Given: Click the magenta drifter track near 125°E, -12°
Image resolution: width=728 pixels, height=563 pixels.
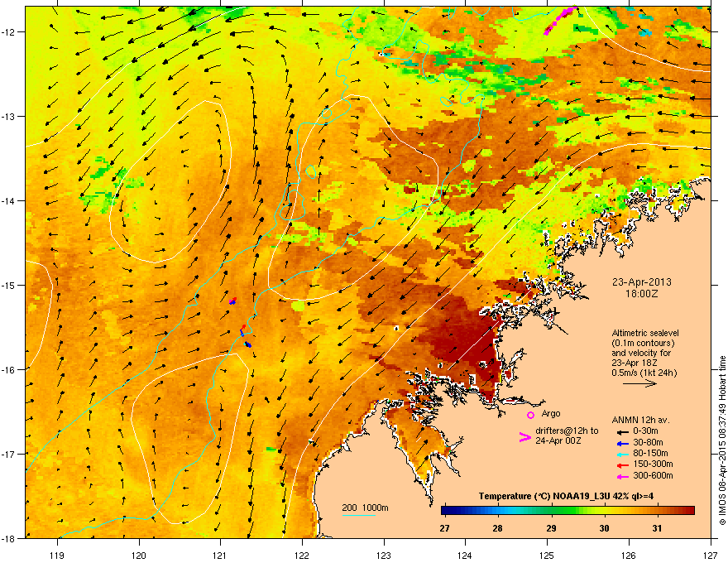Looking at the screenshot, I should [560, 20].
